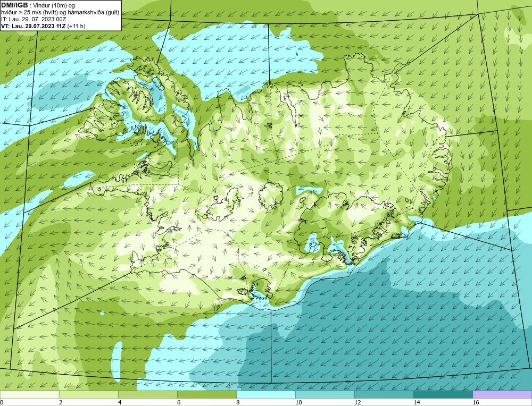
Task: Click the 'hviður > 25 m/s (hvítt)' legend text
Action: [x=29, y=13]
